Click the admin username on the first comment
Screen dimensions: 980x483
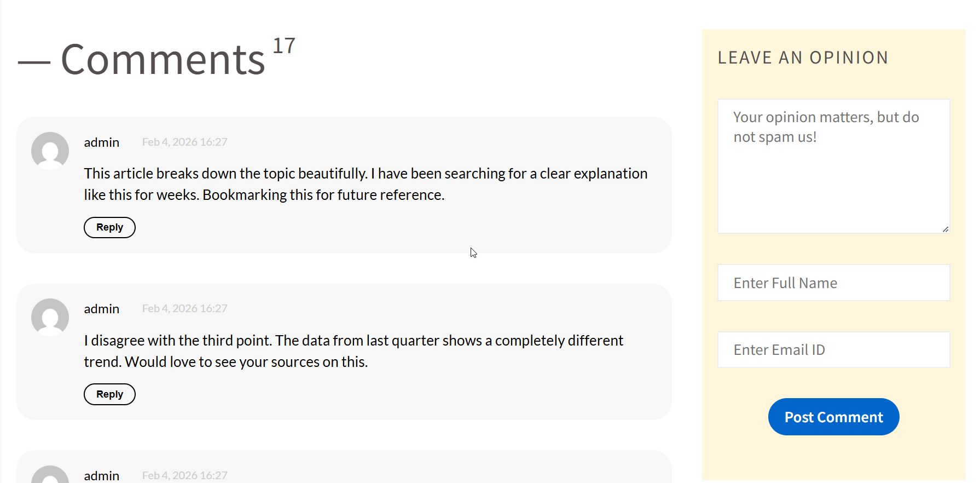(x=102, y=142)
